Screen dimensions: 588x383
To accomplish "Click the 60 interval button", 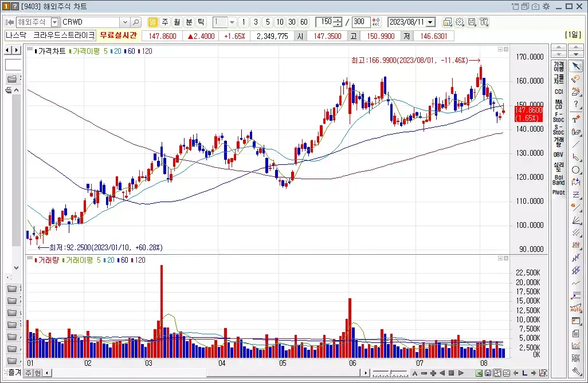I will pos(304,22).
